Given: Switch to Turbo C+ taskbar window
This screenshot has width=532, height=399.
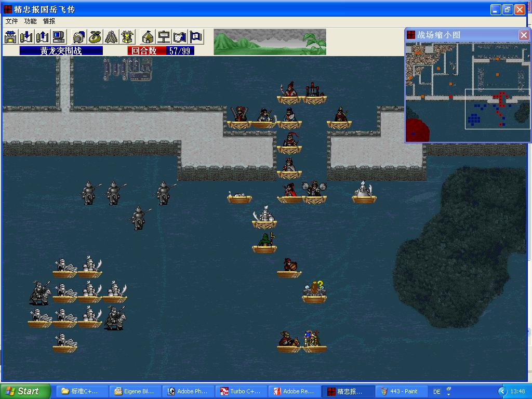Looking at the screenshot, I should 242,391.
